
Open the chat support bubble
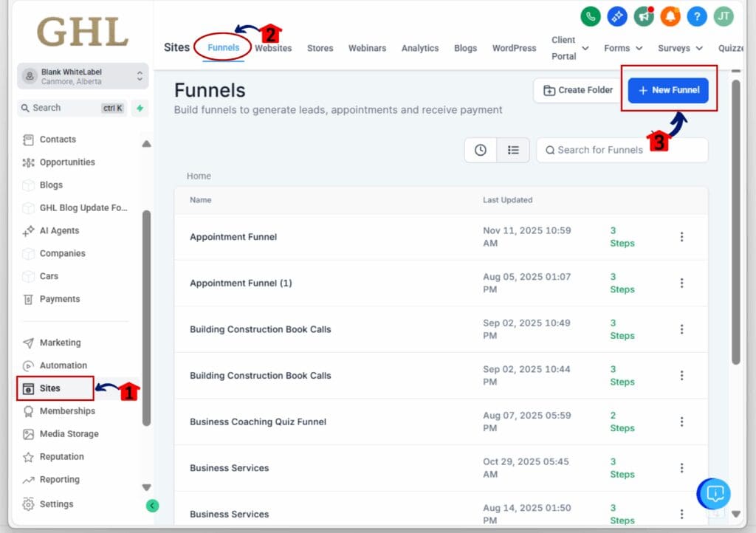point(713,494)
